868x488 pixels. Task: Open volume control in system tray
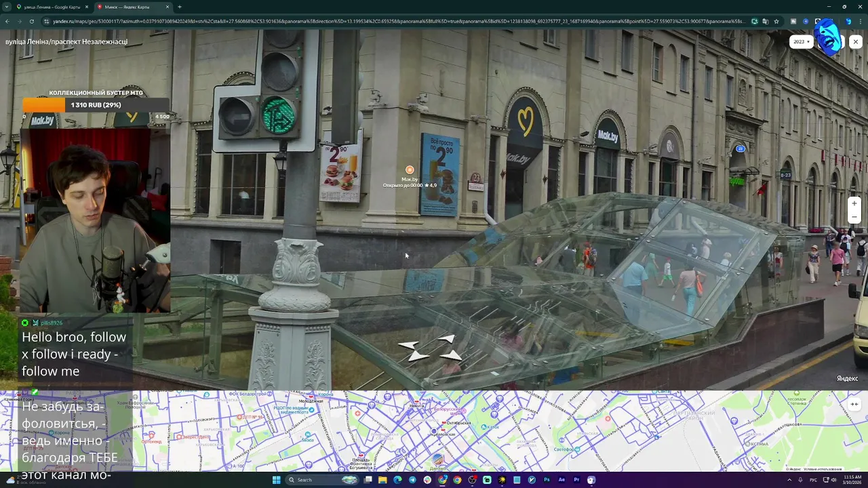pyautogui.click(x=833, y=480)
